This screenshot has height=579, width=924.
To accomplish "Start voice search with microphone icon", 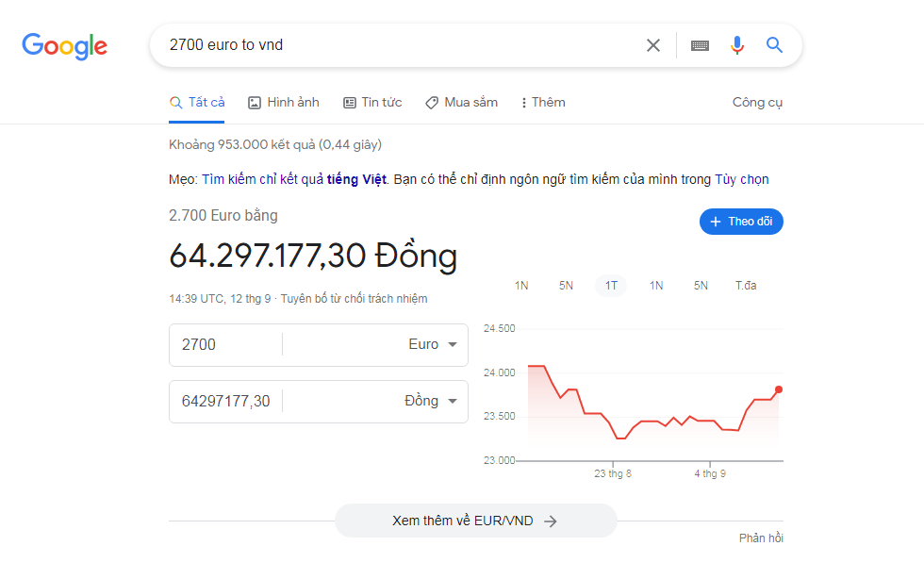I will 737,45.
